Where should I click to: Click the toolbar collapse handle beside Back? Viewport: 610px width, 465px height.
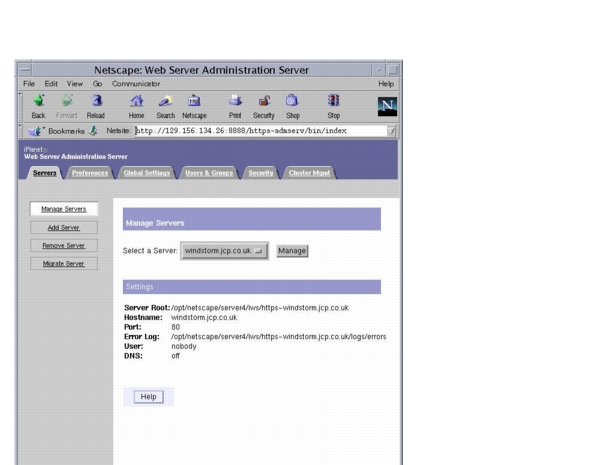(x=21, y=106)
